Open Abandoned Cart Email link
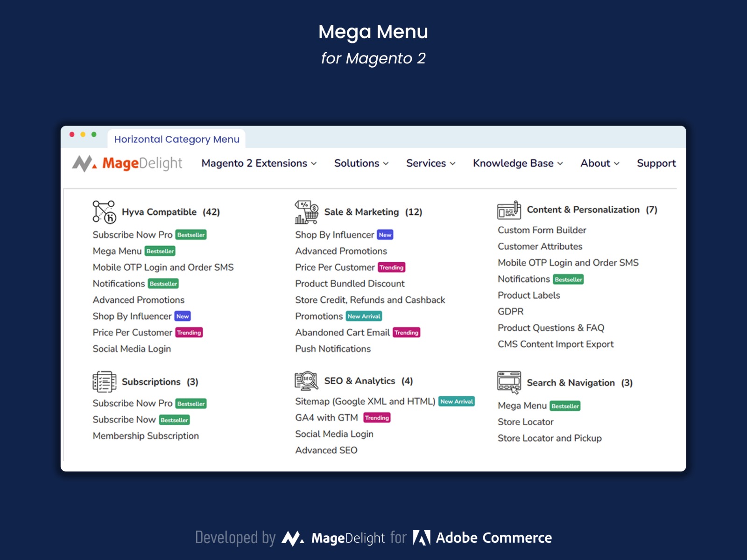Image resolution: width=747 pixels, height=560 pixels. click(x=343, y=333)
